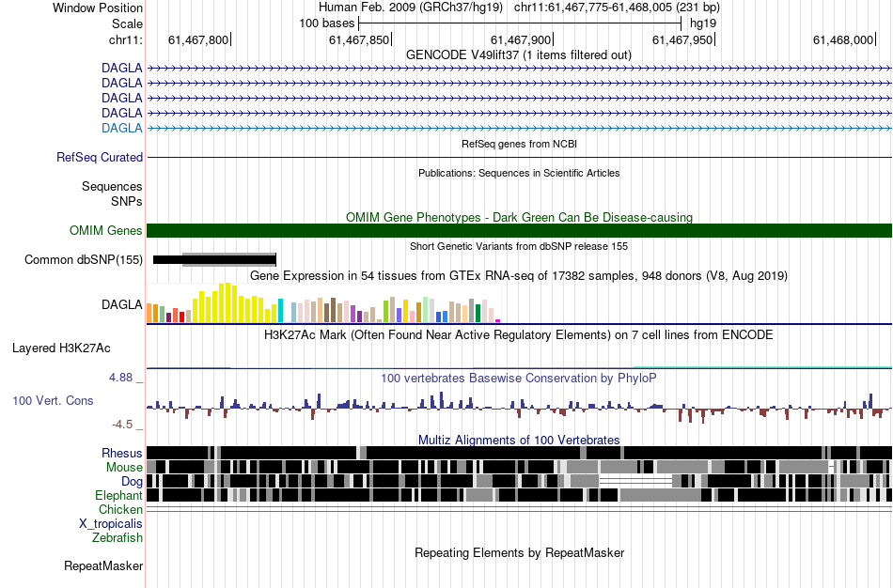893x588 pixels.
Task: Select the Elephant alignment label
Action: coord(118,495)
